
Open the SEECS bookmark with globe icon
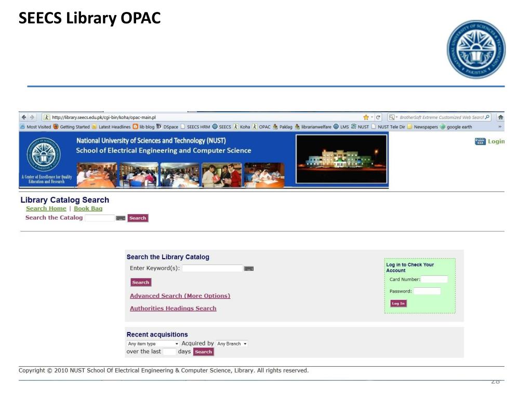point(222,127)
